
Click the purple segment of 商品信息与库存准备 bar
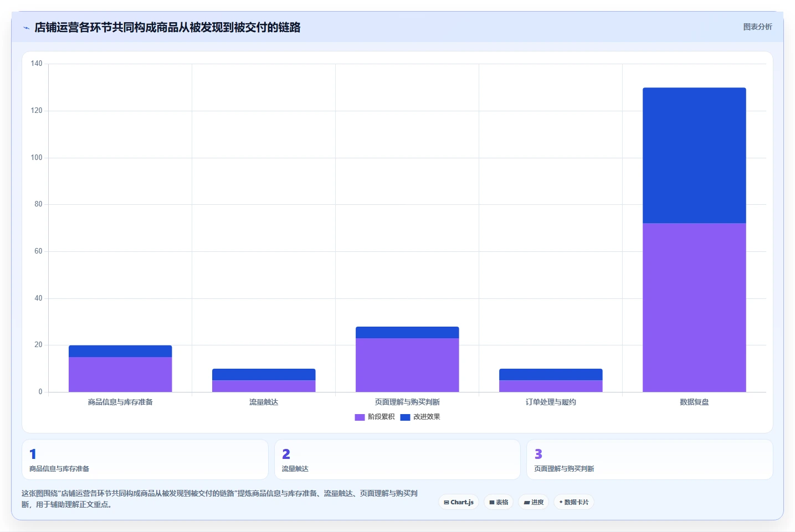(120, 374)
